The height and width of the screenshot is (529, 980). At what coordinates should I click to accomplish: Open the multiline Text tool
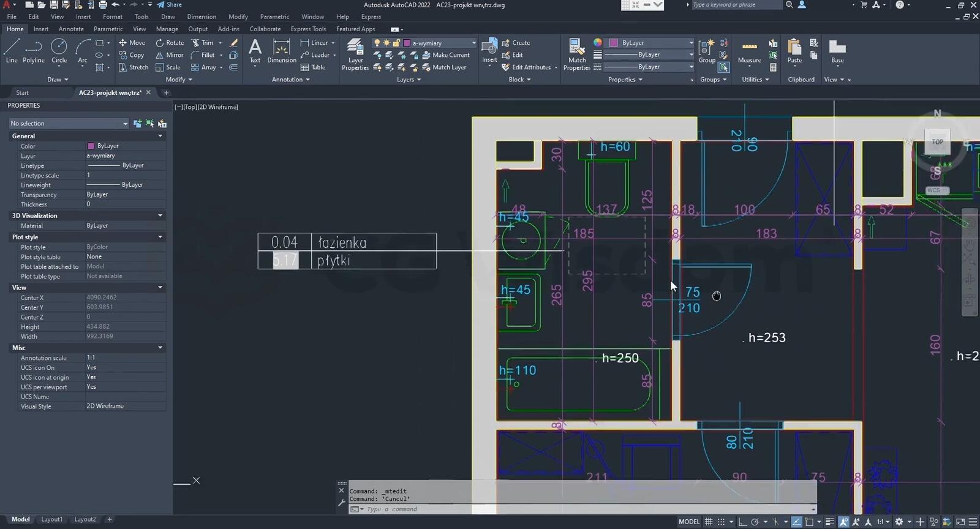click(255, 50)
